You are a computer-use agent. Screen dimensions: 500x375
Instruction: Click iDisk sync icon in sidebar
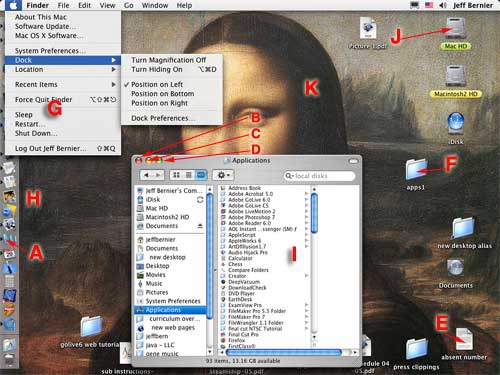[200, 200]
